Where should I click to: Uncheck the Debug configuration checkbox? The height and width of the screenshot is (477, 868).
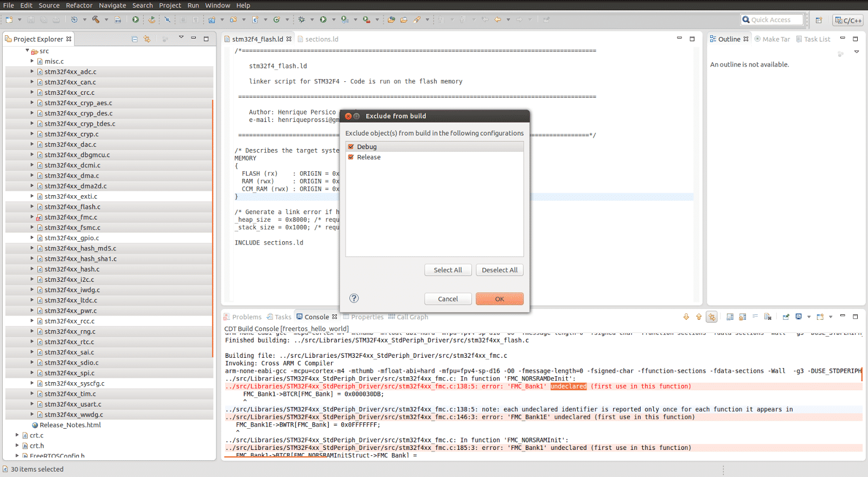[351, 147]
